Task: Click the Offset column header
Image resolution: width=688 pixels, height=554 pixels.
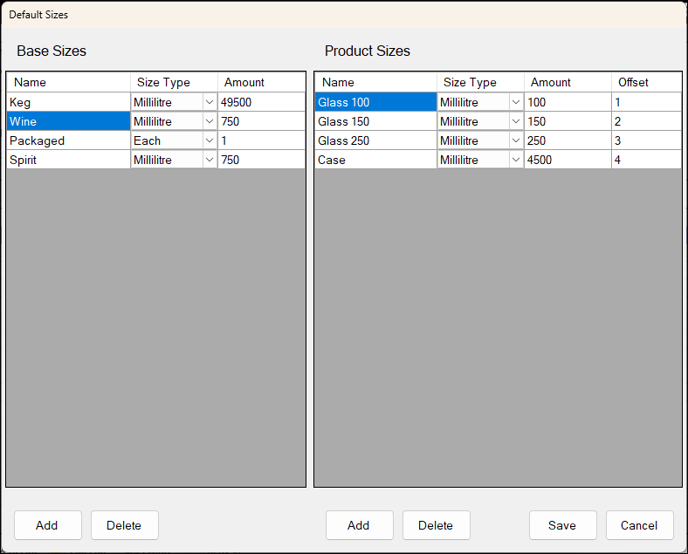Action: 632,82
